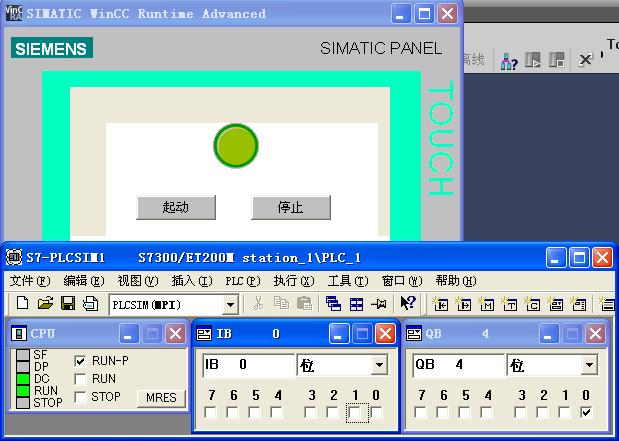Image resolution: width=619 pixels, height=441 pixels.
Task: Check the RUN mode checkbox
Action: (x=80, y=379)
